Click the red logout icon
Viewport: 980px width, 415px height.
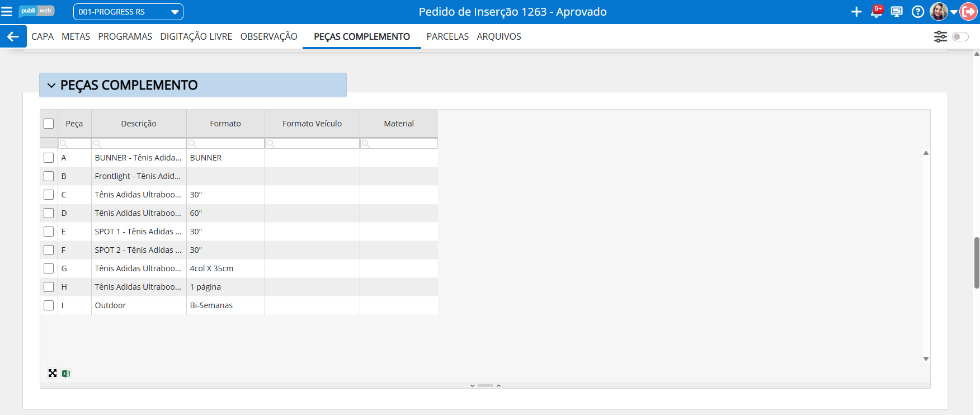point(968,12)
